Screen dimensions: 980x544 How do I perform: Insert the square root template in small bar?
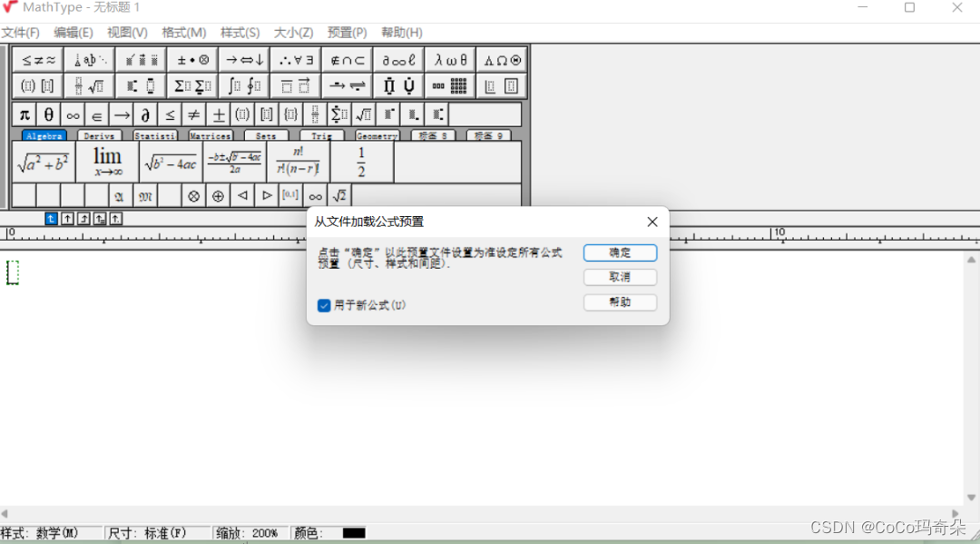(363, 115)
